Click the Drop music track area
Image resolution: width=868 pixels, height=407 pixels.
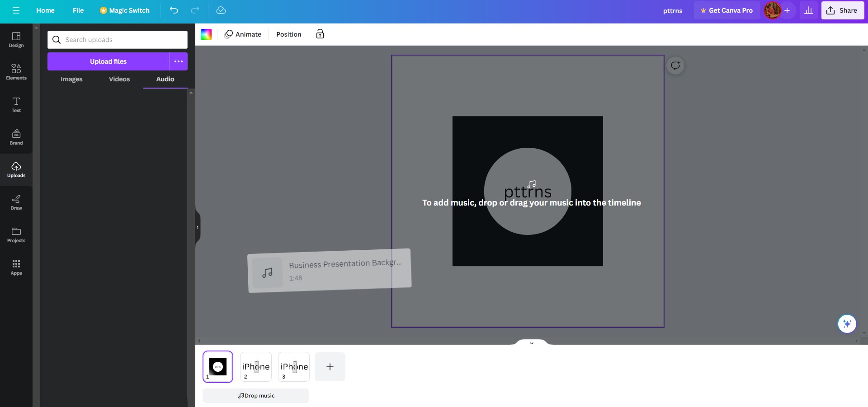pyautogui.click(x=256, y=396)
